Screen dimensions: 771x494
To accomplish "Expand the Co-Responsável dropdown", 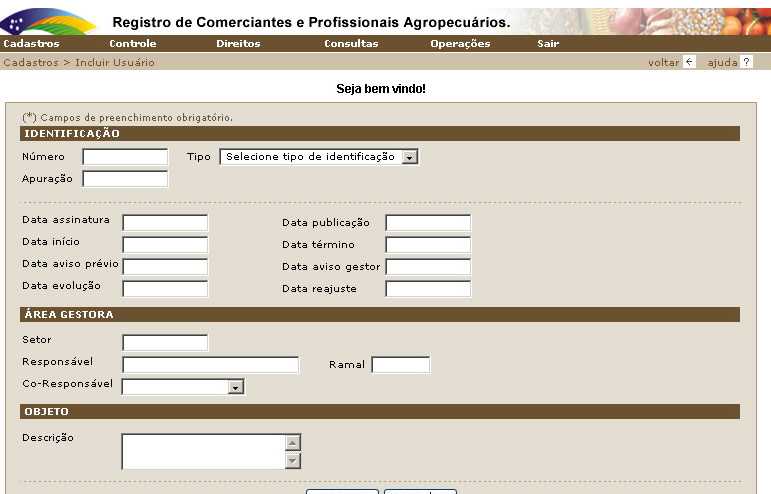I will pos(183,386).
